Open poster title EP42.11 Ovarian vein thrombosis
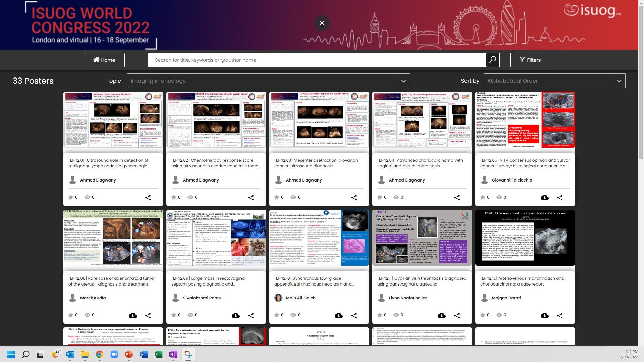The width and height of the screenshot is (644, 362). click(422, 281)
